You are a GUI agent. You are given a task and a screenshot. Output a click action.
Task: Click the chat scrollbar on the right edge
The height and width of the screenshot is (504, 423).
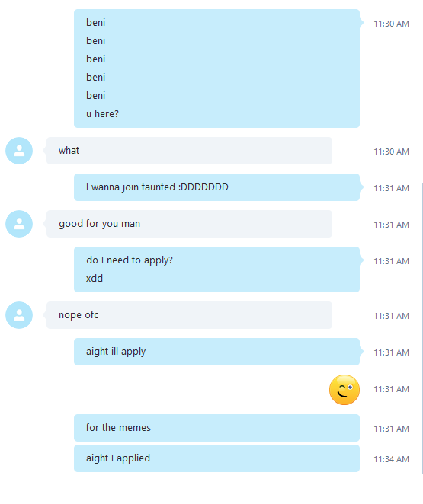(x=421, y=328)
